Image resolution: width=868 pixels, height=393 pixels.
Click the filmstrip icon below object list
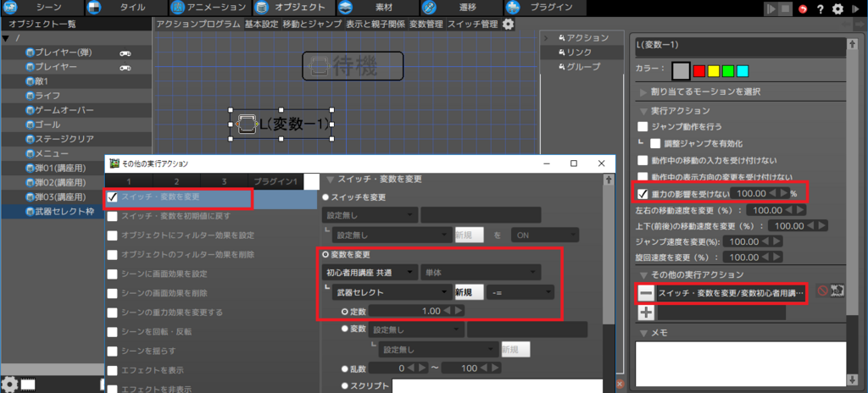[x=28, y=384]
